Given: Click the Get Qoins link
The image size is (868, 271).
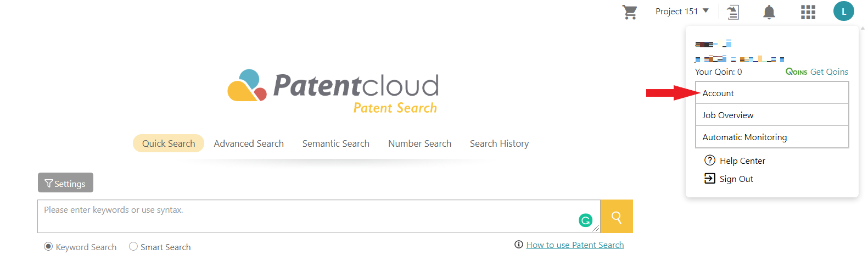Looking at the screenshot, I should pyautogui.click(x=817, y=72).
